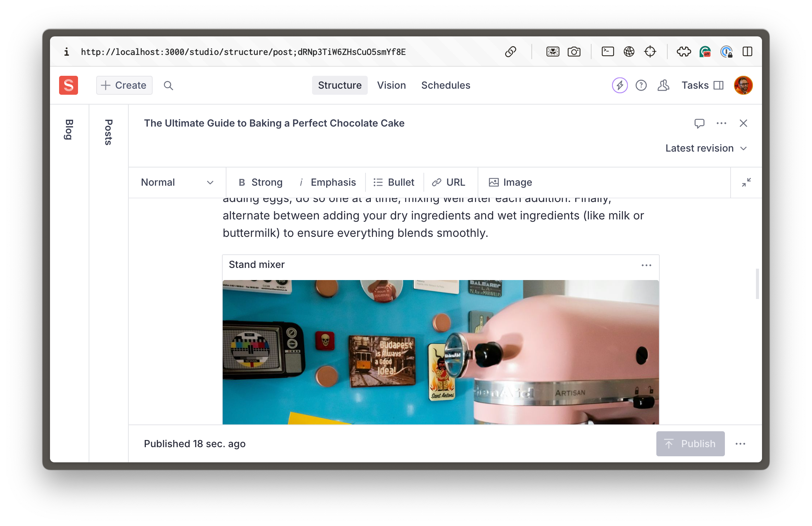Open the search panel

(x=167, y=85)
